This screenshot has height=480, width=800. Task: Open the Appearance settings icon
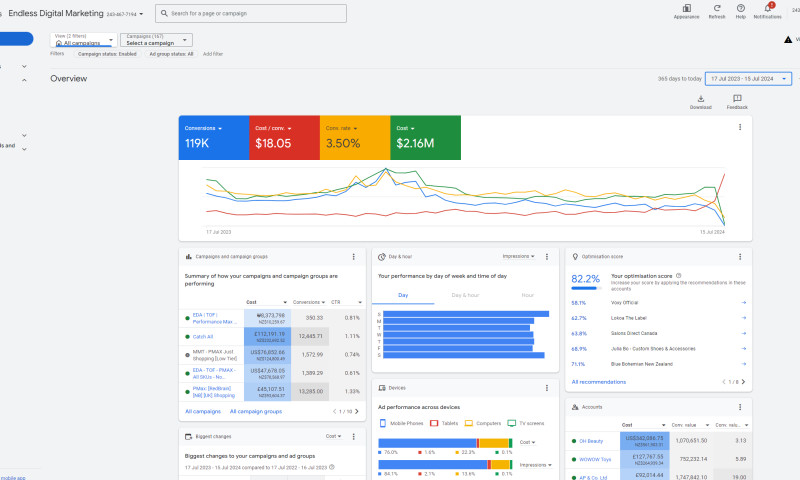[x=686, y=10]
